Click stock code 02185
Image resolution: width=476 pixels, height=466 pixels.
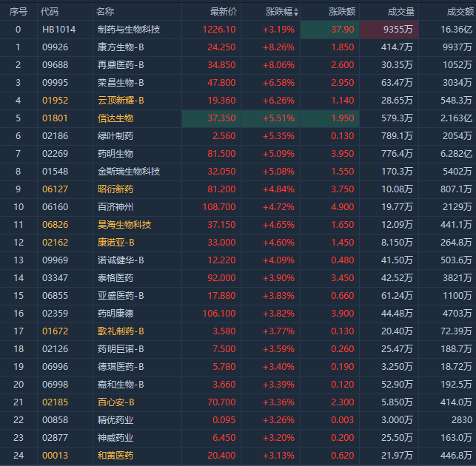[56, 402]
